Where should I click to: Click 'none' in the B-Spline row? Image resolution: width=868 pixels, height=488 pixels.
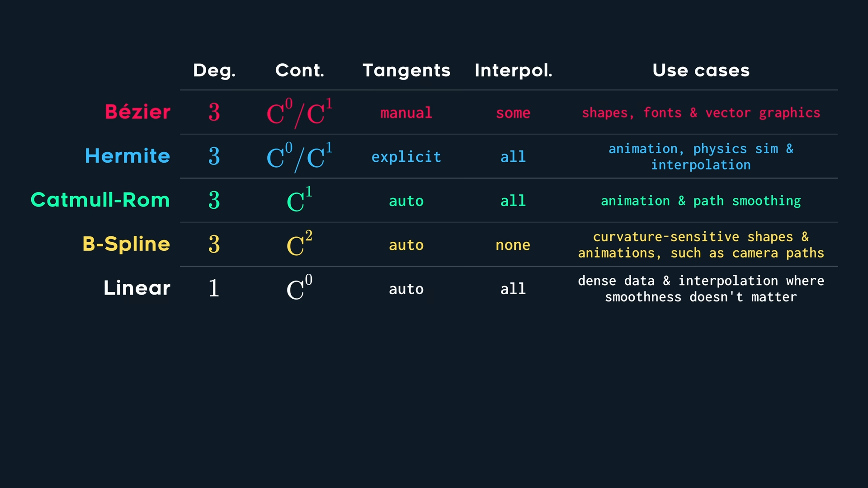click(x=513, y=245)
